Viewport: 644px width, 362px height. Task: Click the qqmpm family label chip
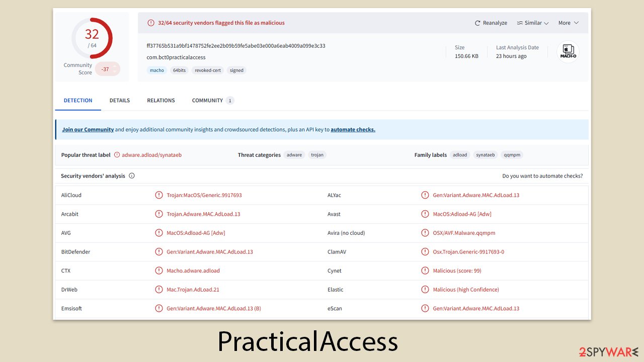coord(512,155)
